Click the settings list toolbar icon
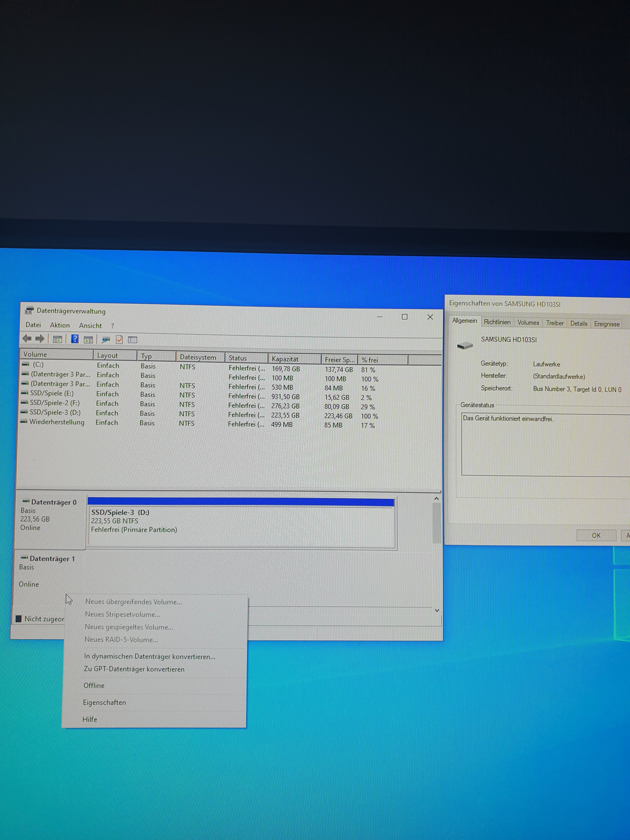The width and height of the screenshot is (630, 840). (x=132, y=340)
